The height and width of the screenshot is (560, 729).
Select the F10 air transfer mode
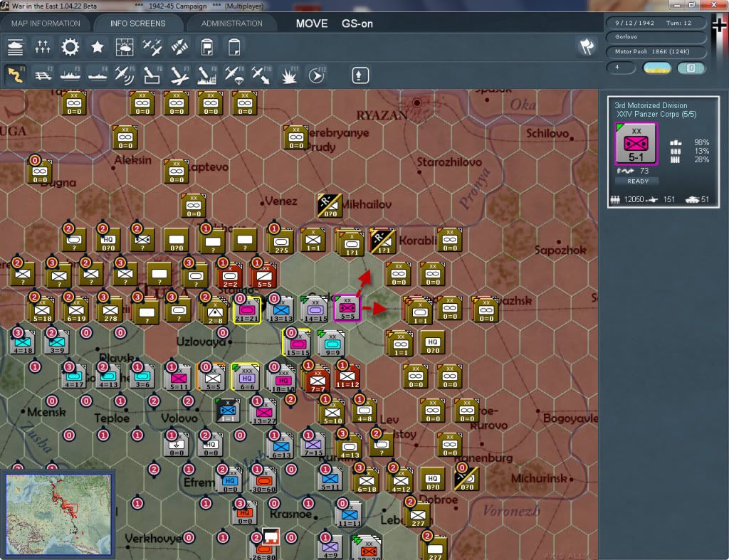[x=261, y=75]
